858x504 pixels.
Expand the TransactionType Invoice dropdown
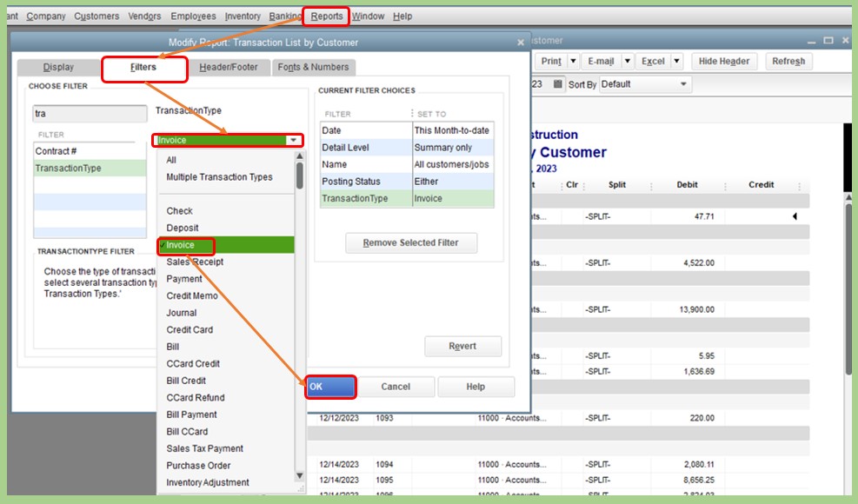point(293,140)
